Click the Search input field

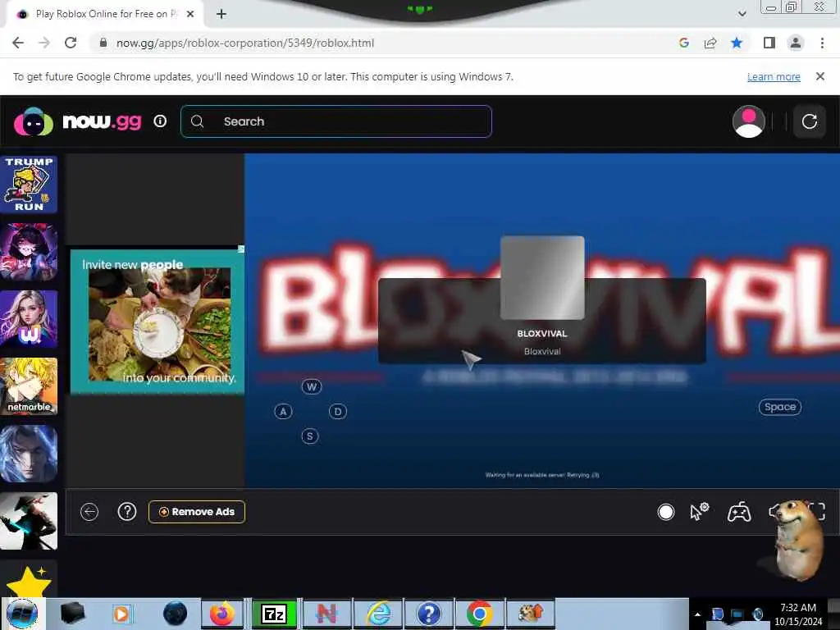point(336,121)
